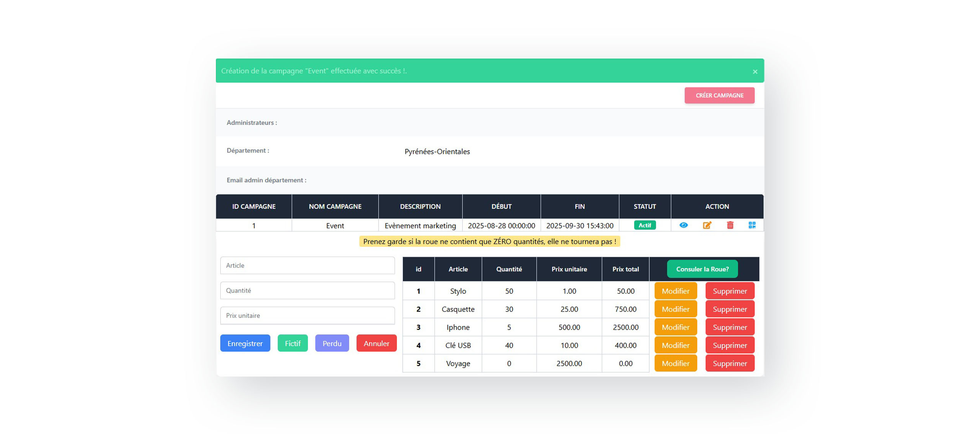This screenshot has width=980, height=434.
Task: Modify the Stylo article row
Action: 675,291
